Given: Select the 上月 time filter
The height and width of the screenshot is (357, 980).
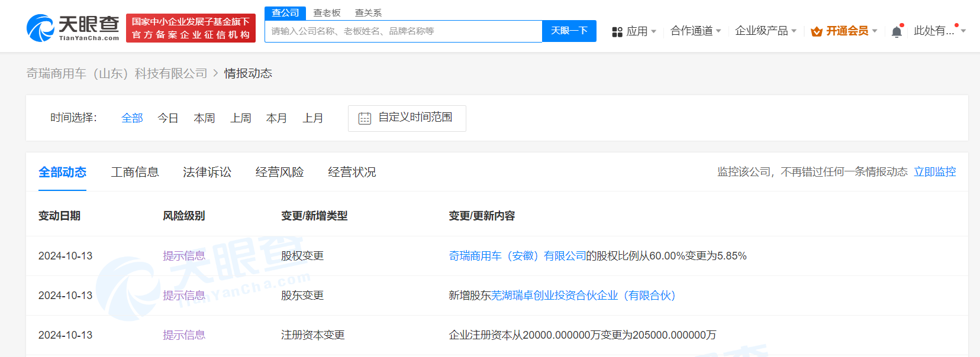Looking at the screenshot, I should [x=313, y=118].
